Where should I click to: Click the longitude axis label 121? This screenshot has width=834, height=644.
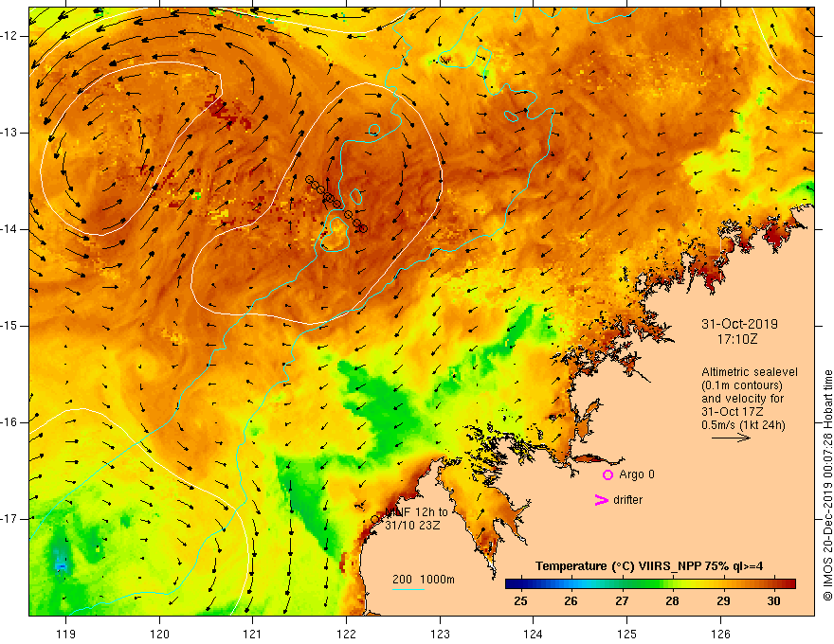pos(253,634)
